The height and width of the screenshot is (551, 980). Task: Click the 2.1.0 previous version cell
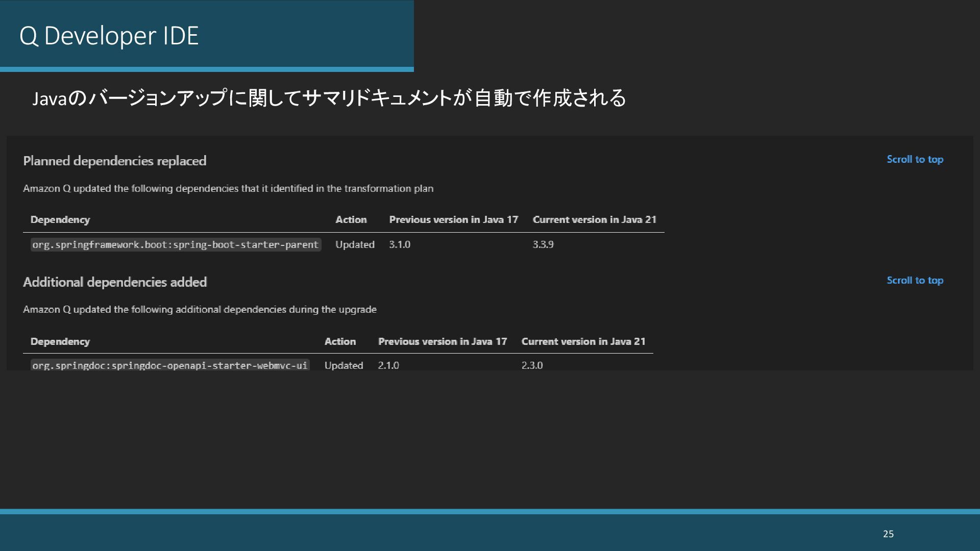click(x=388, y=365)
